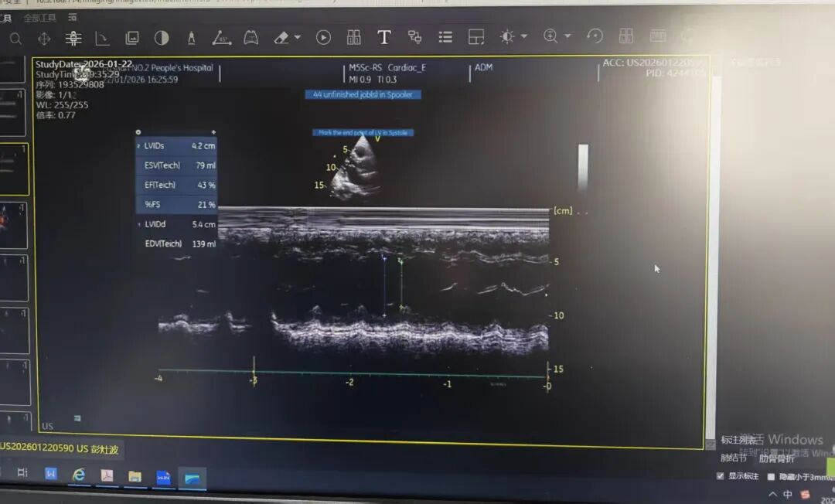Viewport: 835px width, 504px height.
Task: Toggle window level contrast tool
Action: tap(162, 38)
